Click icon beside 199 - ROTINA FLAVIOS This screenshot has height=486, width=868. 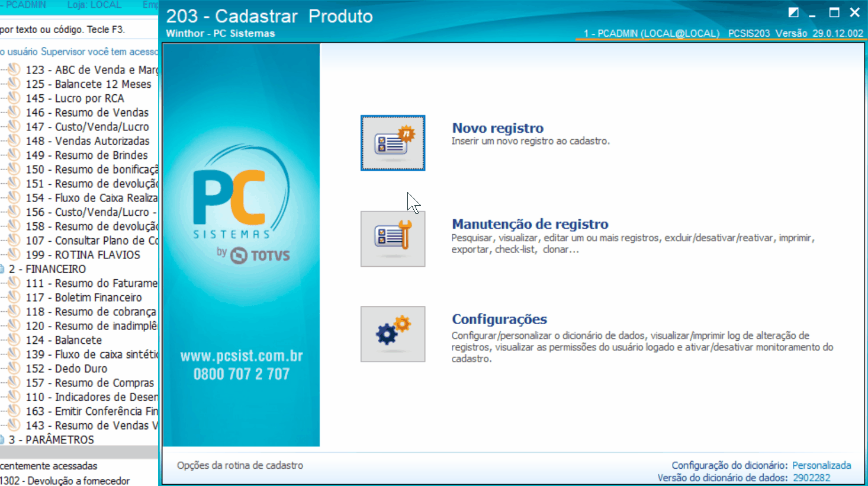tap(14, 255)
